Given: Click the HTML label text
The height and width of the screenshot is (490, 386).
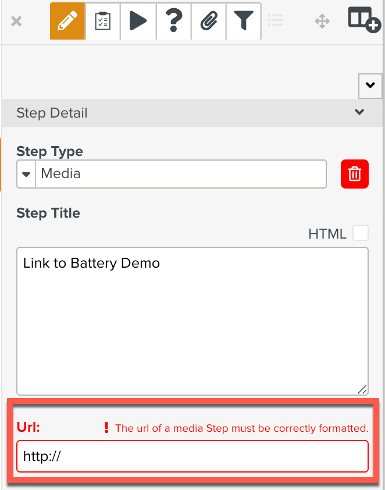Looking at the screenshot, I should tap(327, 234).
